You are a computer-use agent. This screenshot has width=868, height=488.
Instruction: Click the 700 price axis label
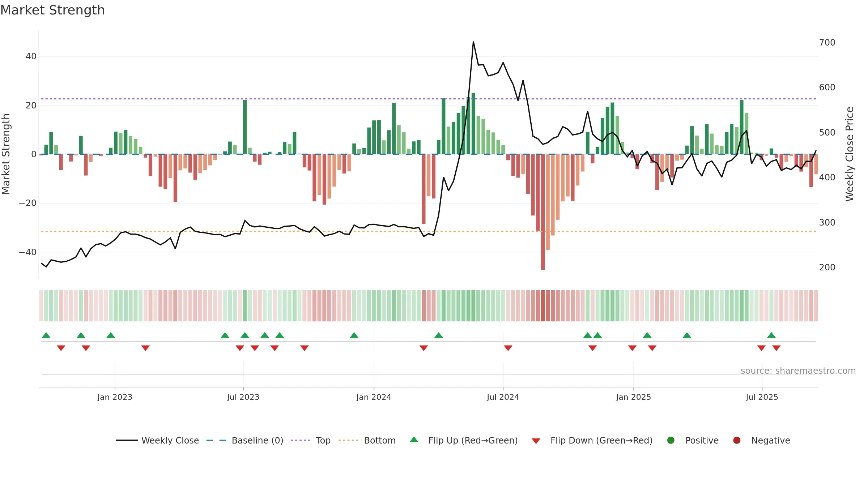pos(827,43)
